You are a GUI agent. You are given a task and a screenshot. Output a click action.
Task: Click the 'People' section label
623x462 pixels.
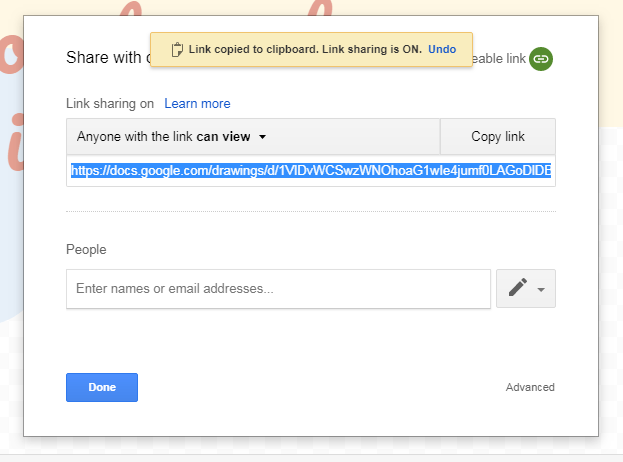(x=86, y=249)
